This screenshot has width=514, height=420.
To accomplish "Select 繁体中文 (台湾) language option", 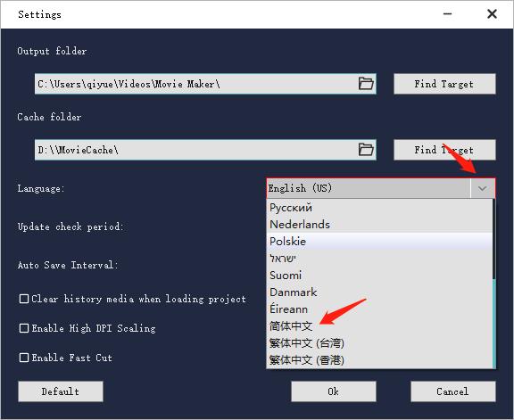I will coord(379,343).
